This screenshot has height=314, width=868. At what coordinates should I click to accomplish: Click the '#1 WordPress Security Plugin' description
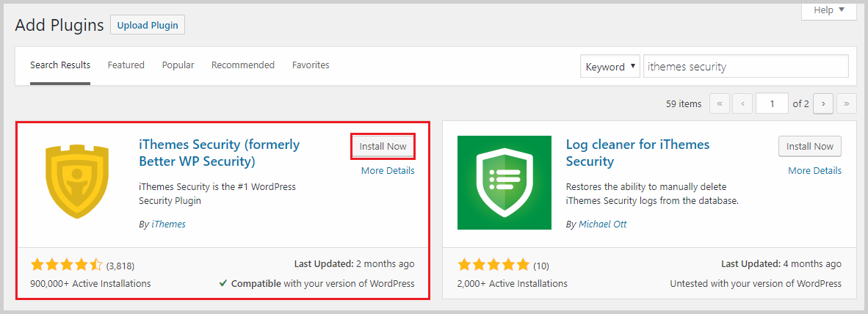(217, 194)
